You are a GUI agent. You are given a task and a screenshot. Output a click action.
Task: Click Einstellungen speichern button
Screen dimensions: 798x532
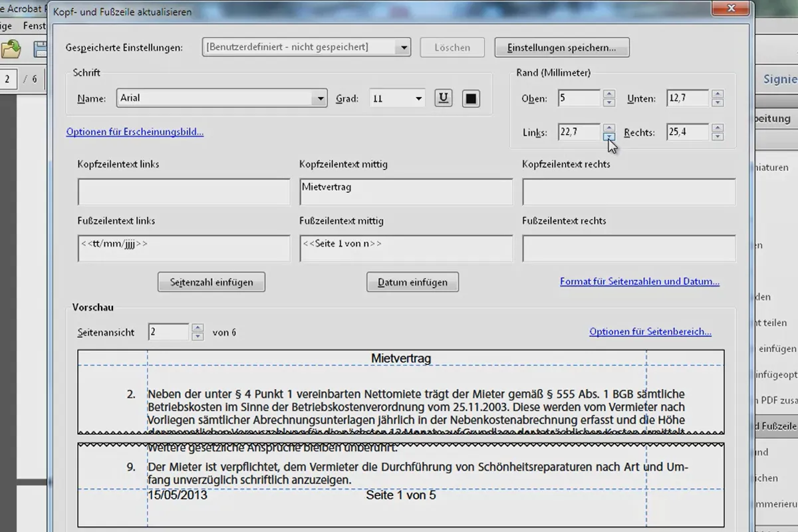[x=562, y=47]
